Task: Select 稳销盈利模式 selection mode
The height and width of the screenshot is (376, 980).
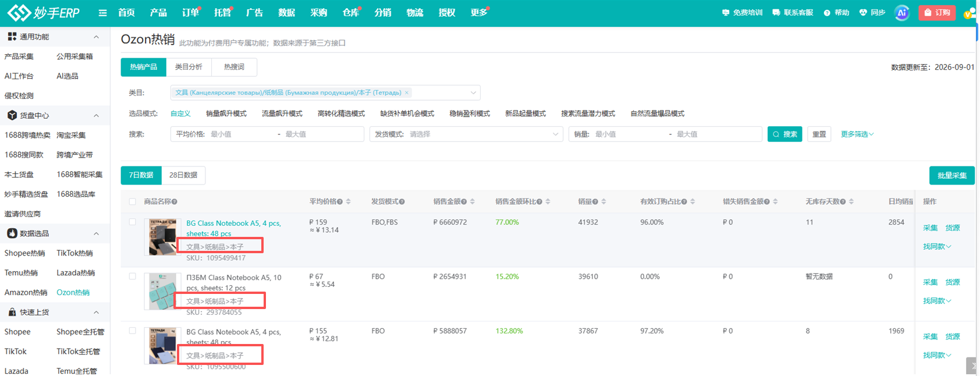Action: (x=470, y=113)
